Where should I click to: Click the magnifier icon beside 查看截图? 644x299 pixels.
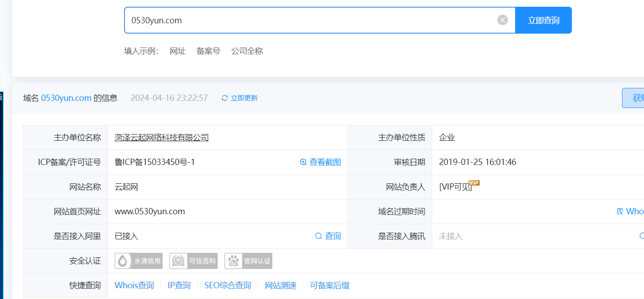[x=303, y=162]
